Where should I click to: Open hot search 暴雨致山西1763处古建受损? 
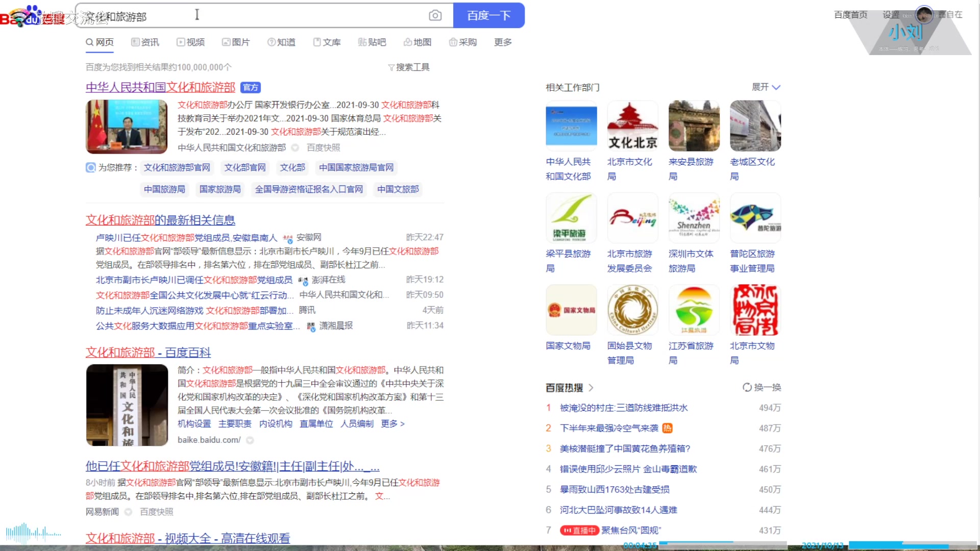615,490
